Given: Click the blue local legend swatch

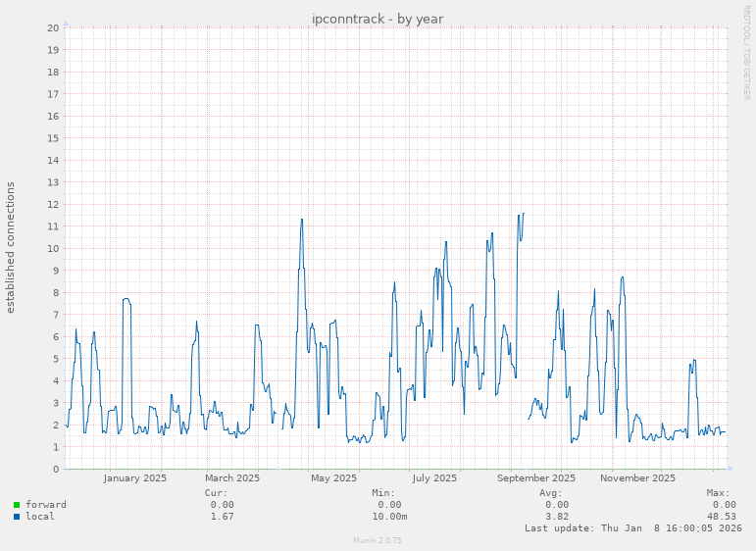Looking at the screenshot, I should (x=17, y=517).
